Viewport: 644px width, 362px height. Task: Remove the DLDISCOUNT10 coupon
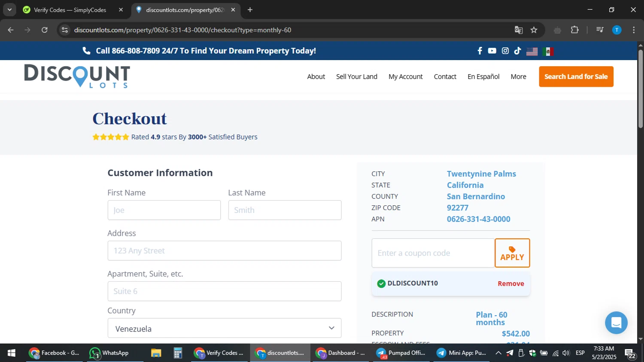(511, 283)
